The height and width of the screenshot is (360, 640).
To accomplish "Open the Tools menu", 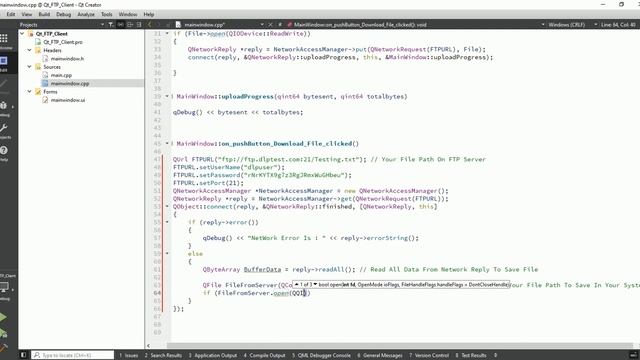I will click(x=107, y=14).
